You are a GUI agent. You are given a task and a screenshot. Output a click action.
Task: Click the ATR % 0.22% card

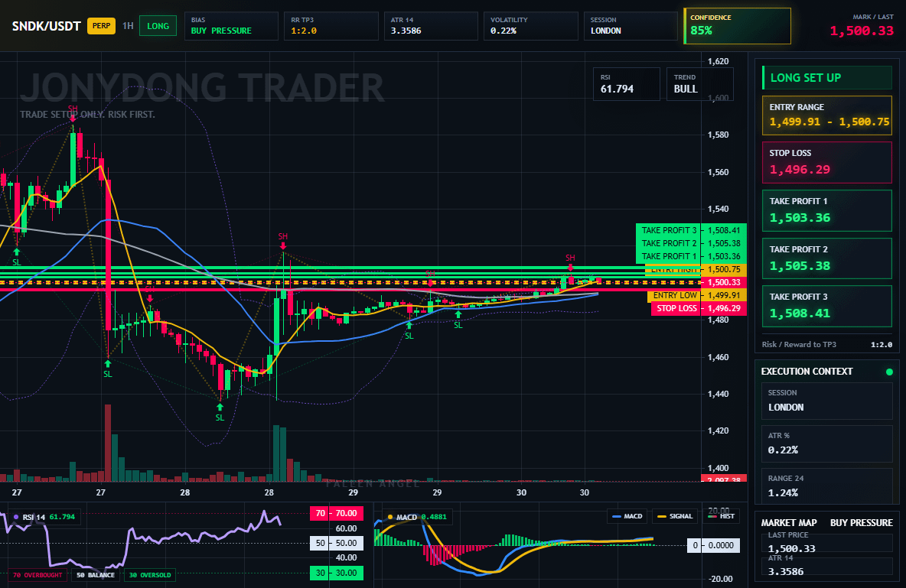827,443
